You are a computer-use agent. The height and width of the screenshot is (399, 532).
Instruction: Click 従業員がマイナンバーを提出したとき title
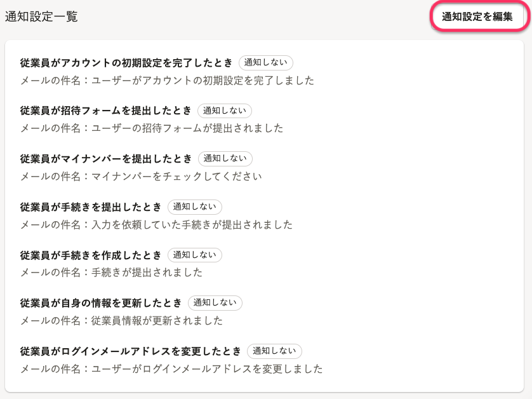click(x=106, y=159)
